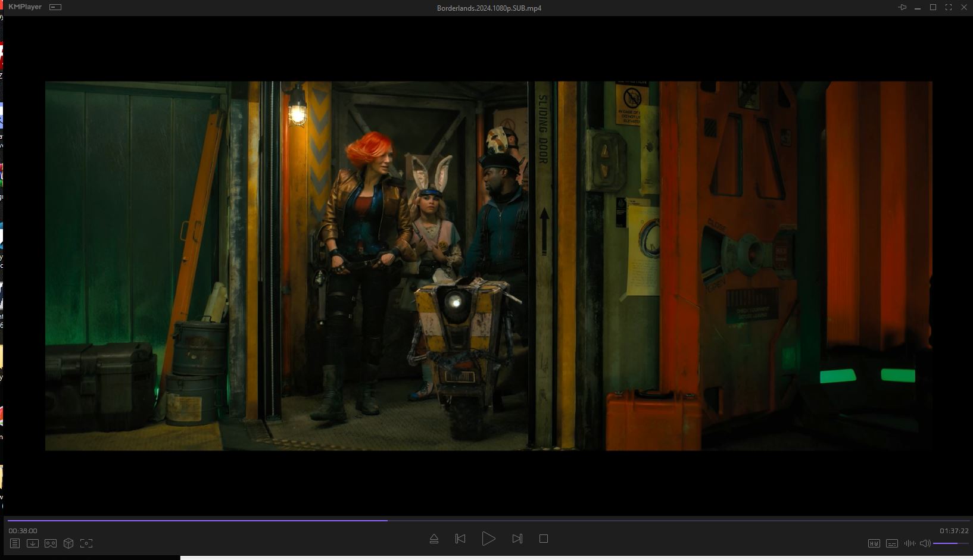Screen dimensions: 973x560
Task: Click the screen capture focus icon
Action: pos(86,543)
